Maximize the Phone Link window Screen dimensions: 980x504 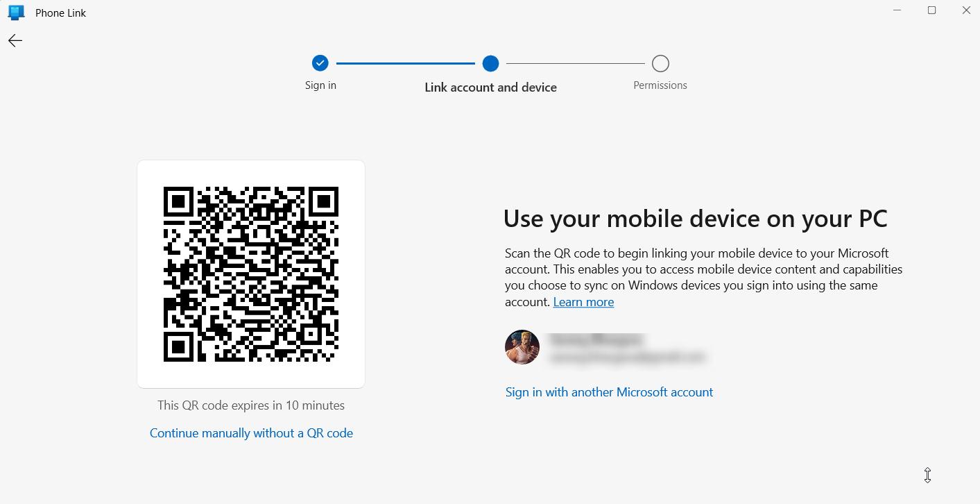[x=932, y=10]
